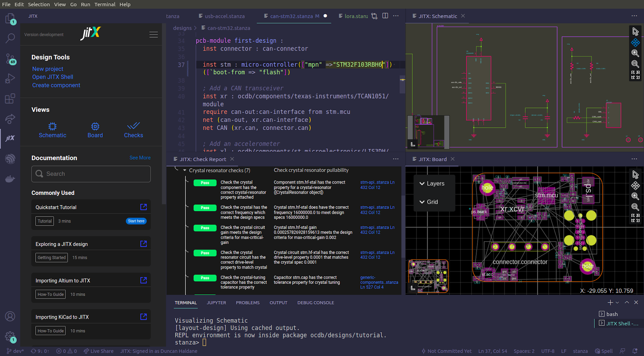The width and height of the screenshot is (644, 356).
Task: Open the Selection menu
Action: (x=39, y=4)
